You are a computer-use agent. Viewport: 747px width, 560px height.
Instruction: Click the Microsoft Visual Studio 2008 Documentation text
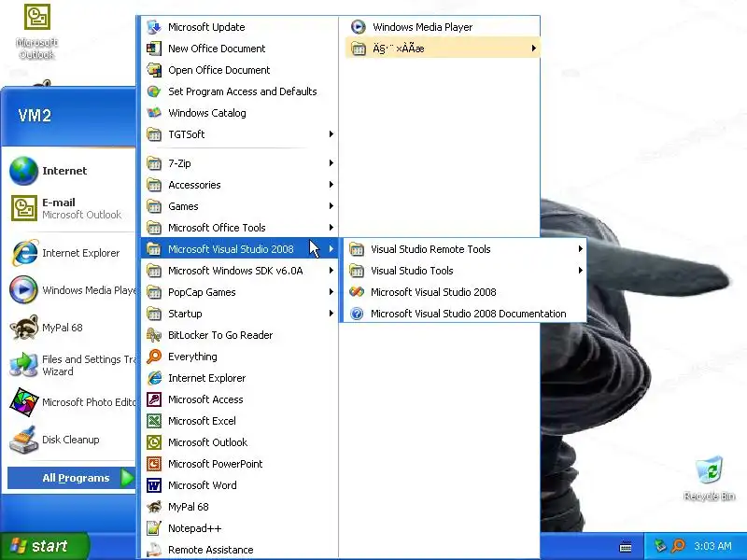click(469, 314)
